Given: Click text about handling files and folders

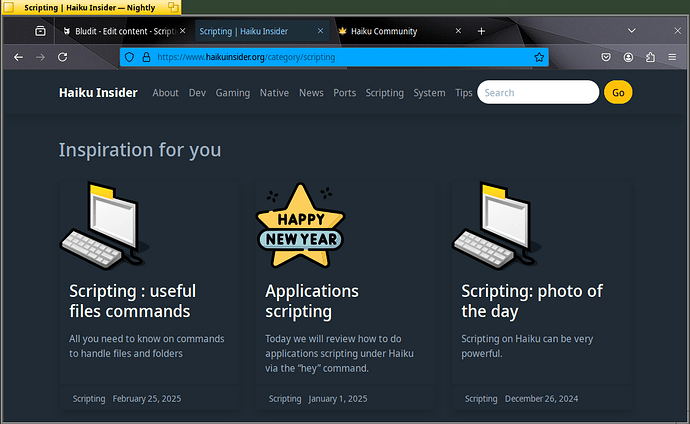Looking at the screenshot, I should (147, 346).
